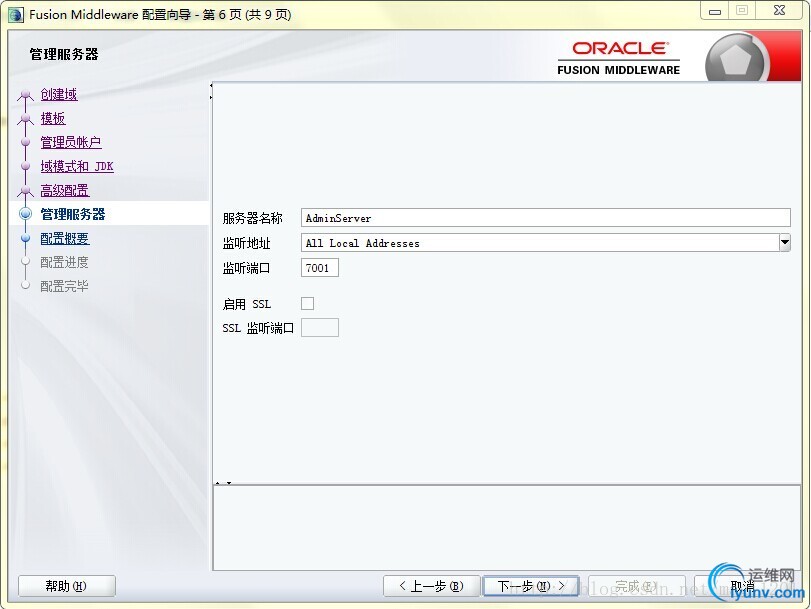Click the 管理服务器 page heading
Viewport: 811px width, 609px height.
[x=64, y=54]
